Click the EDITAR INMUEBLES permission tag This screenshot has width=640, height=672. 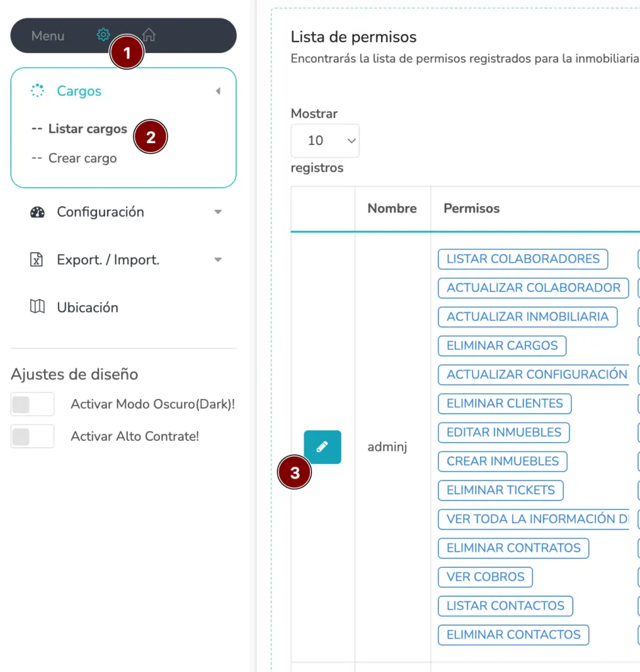[x=504, y=432]
